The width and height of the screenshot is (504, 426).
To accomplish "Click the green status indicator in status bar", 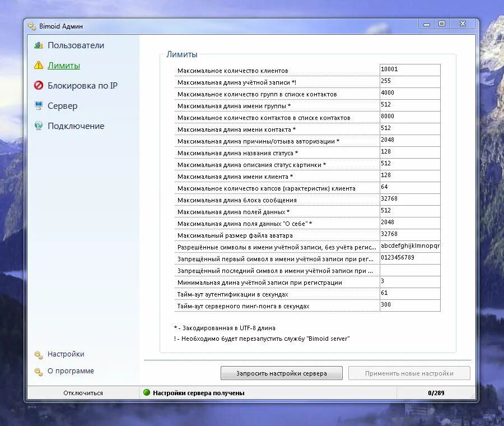I will pos(147,392).
